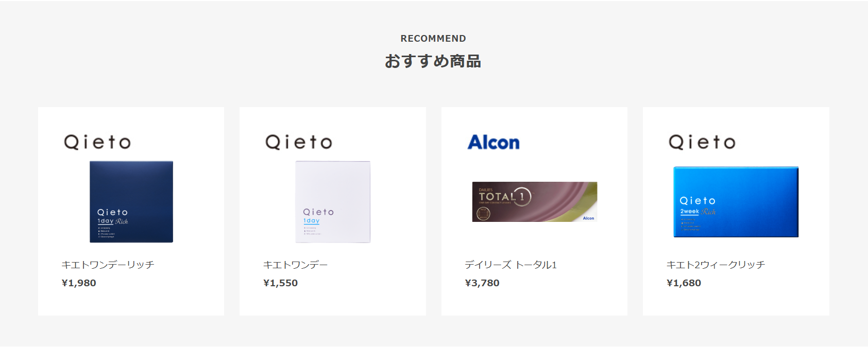Click the おすすめ商品 section heading
Image resolution: width=868 pixels, height=347 pixels.
tap(433, 61)
